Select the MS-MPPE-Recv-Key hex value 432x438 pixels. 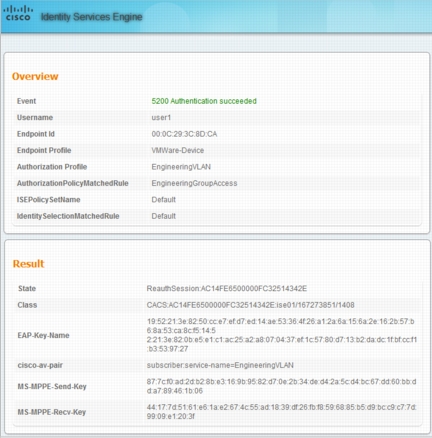[x=281, y=412]
